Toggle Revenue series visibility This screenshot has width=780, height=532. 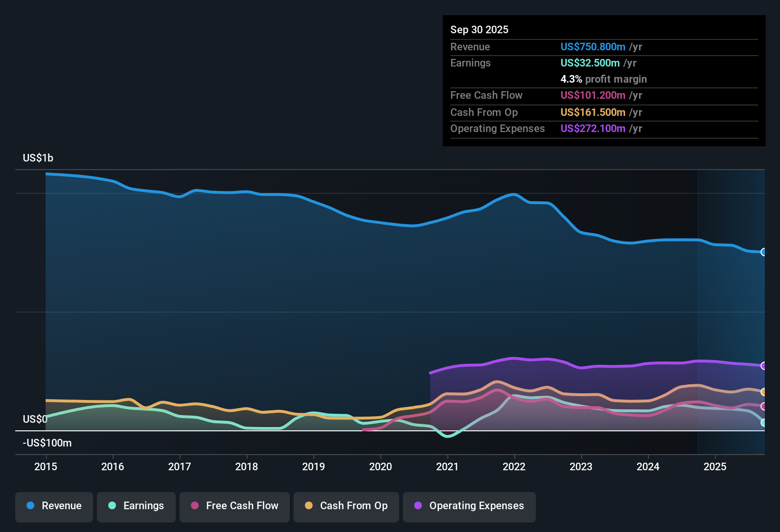point(54,506)
